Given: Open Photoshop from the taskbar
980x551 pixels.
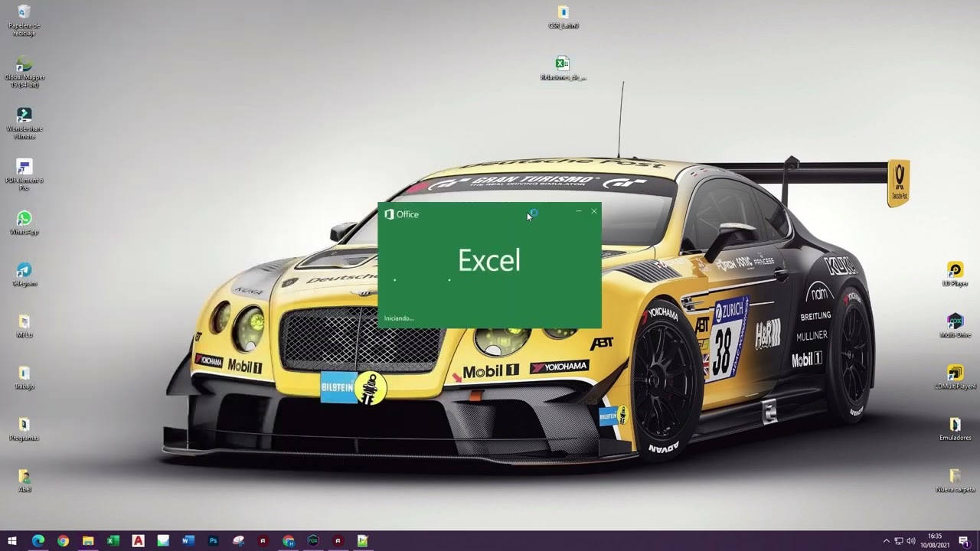Looking at the screenshot, I should [213, 541].
